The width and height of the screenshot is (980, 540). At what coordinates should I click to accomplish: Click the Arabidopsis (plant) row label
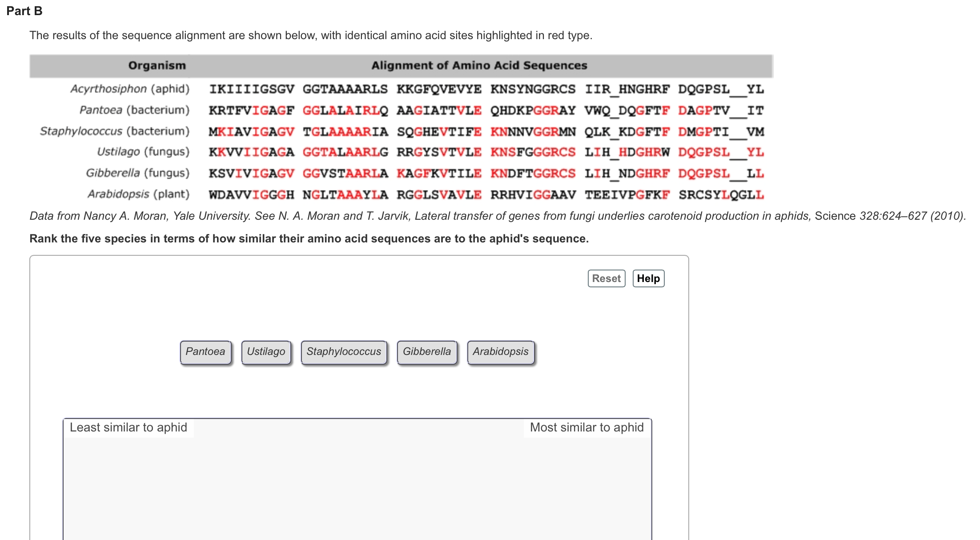coord(138,194)
